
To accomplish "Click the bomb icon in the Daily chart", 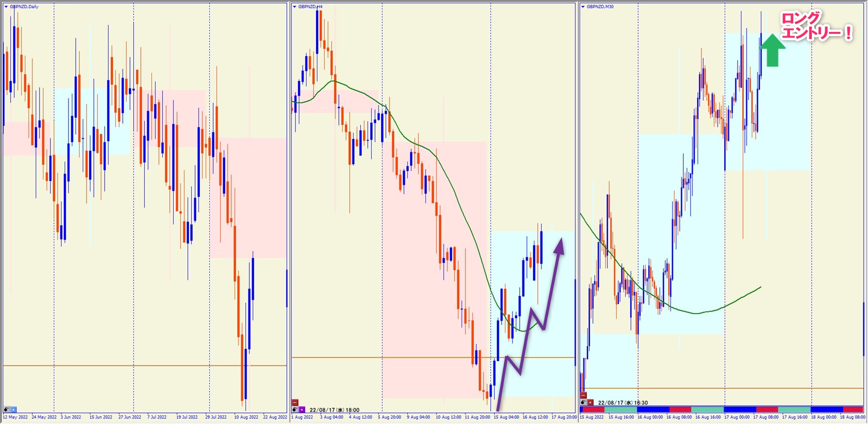I will pyautogui.click(x=7, y=409).
